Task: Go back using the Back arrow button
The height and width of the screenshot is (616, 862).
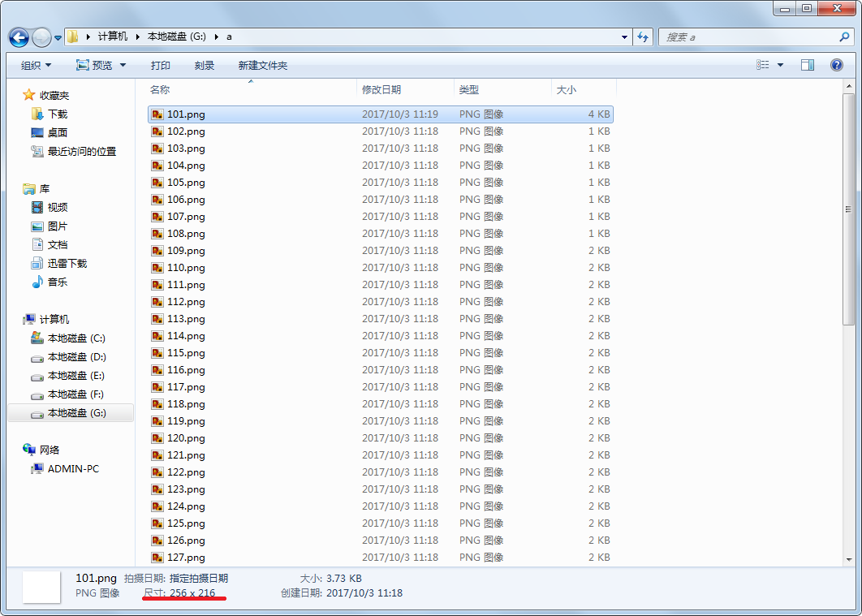Action: click(x=19, y=37)
